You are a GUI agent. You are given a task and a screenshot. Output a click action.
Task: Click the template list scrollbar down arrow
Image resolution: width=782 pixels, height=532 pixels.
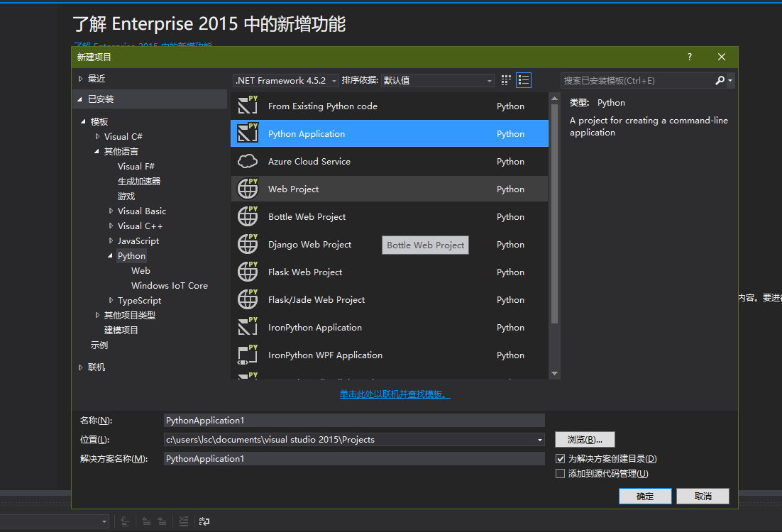coord(554,373)
